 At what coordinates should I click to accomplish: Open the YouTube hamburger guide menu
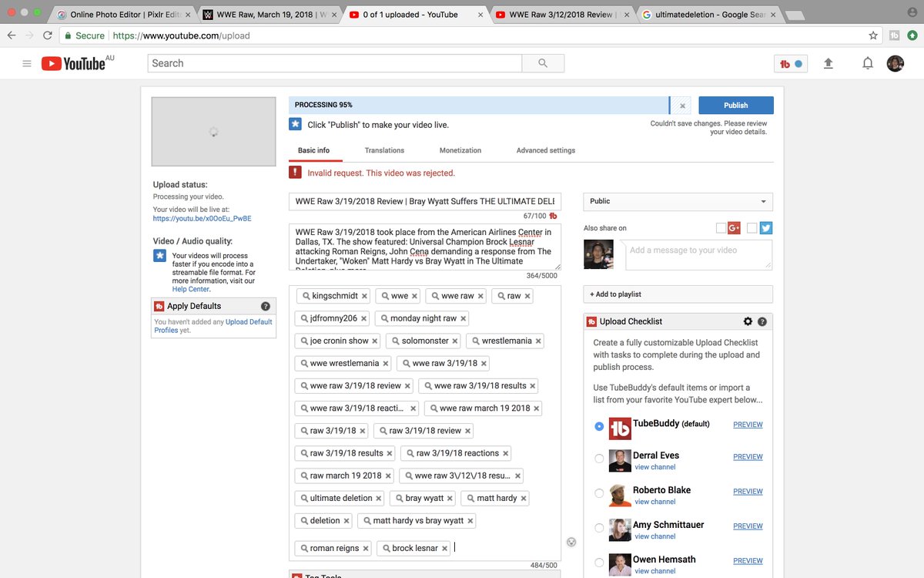tap(27, 63)
